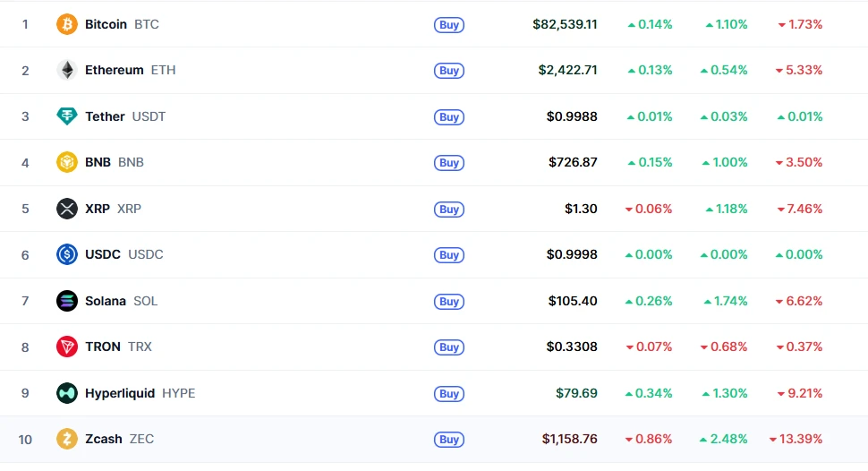Click XRP price $1.30
Image resolution: width=868 pixels, height=471 pixels.
coord(582,209)
